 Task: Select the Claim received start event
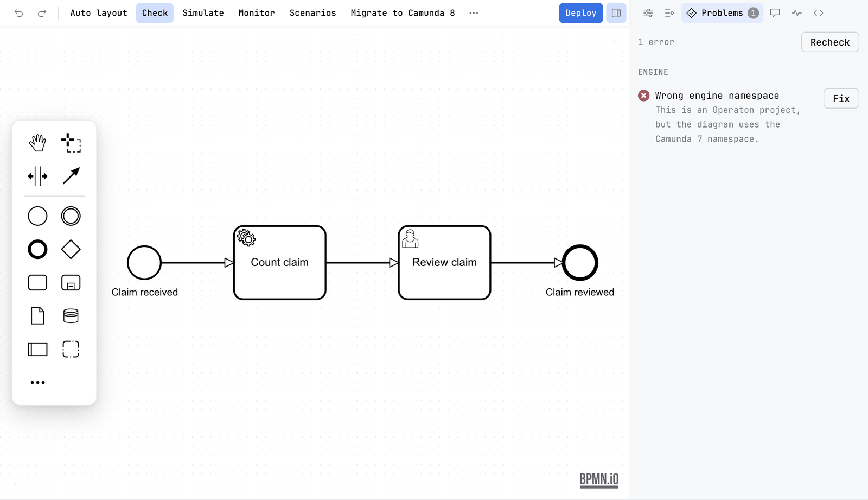144,263
